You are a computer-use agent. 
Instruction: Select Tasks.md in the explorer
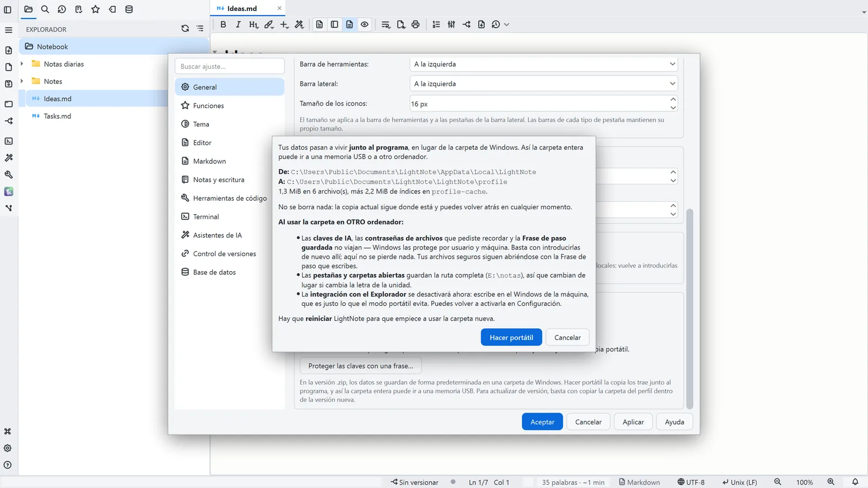[x=57, y=116]
